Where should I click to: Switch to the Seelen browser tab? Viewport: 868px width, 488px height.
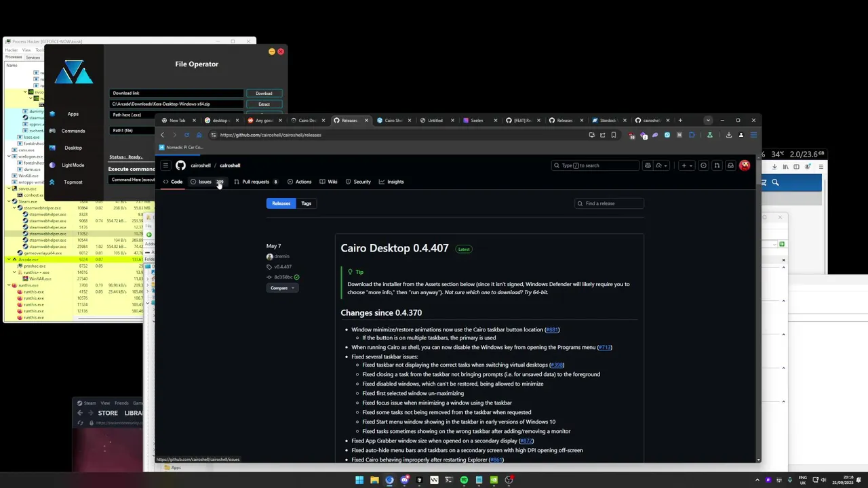[480, 121]
